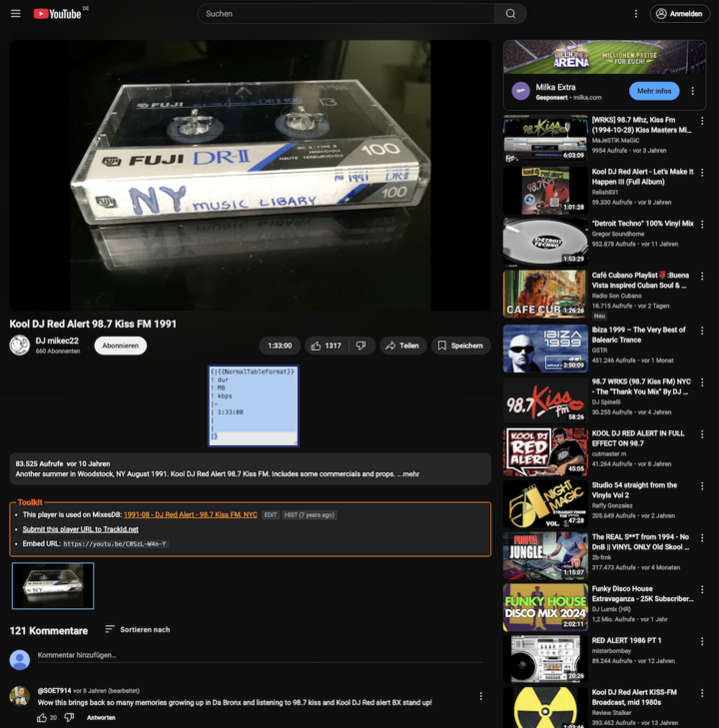This screenshot has height=728, width=719.
Task: Click the Fuji cassette video player
Action: tap(251, 175)
